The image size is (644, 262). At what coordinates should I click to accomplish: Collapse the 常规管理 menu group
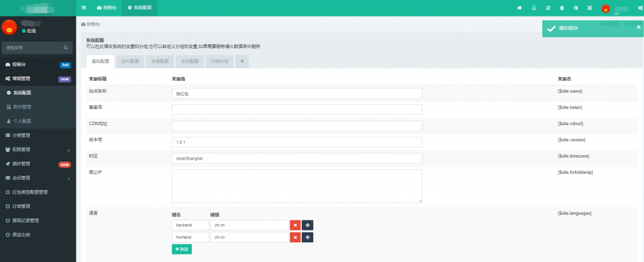[x=38, y=79]
